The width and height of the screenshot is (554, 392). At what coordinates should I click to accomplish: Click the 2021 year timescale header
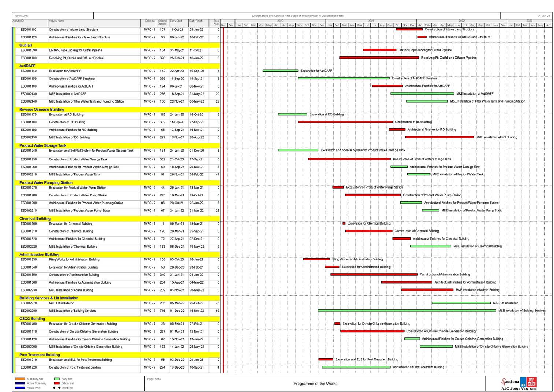coord(371,21)
